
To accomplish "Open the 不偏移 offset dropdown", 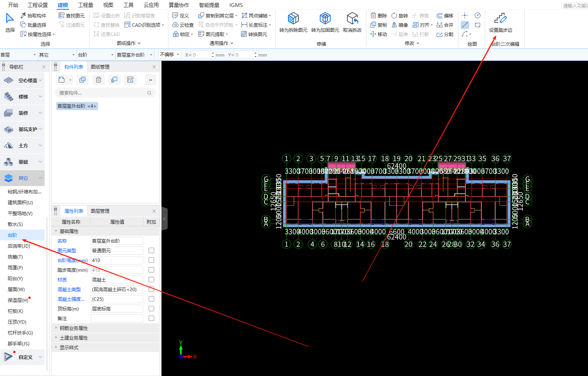I will (170, 55).
